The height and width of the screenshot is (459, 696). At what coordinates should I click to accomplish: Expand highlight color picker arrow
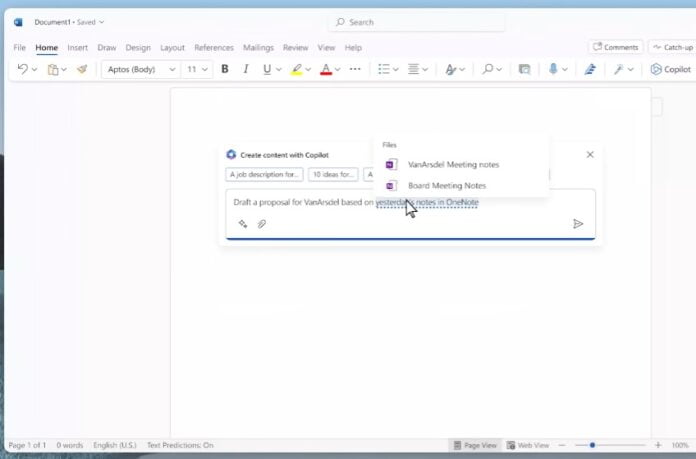click(308, 69)
